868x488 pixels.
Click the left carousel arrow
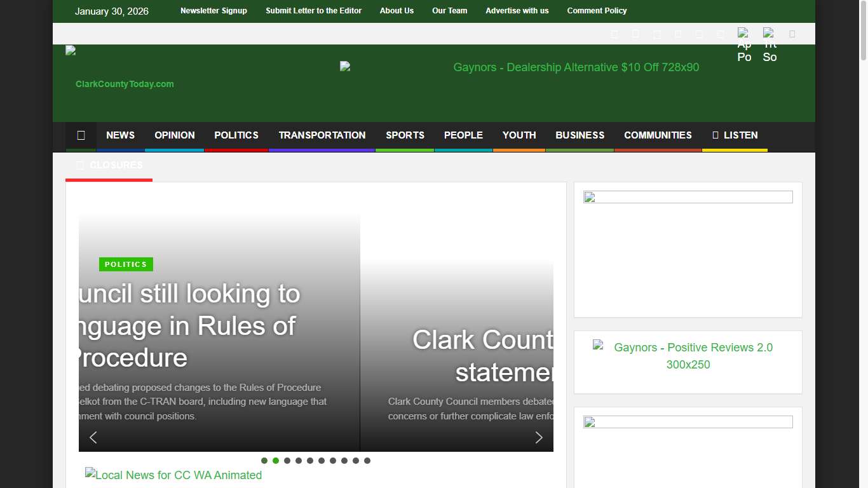tap(93, 437)
